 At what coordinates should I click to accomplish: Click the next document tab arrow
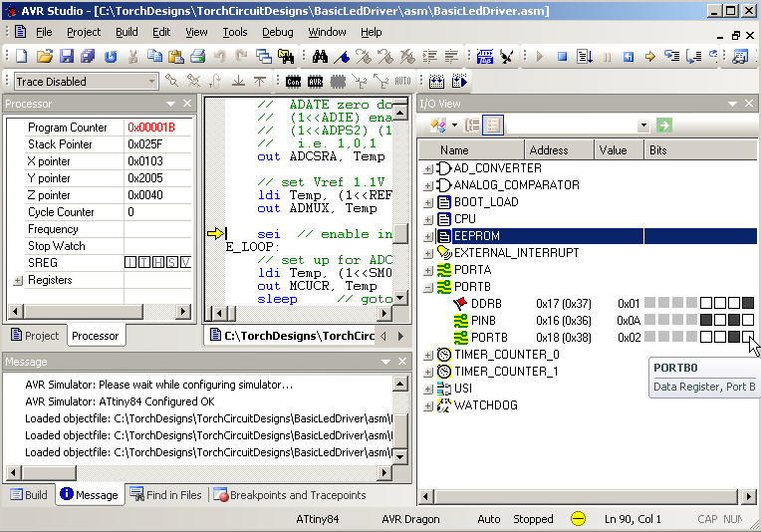pyautogui.click(x=400, y=336)
